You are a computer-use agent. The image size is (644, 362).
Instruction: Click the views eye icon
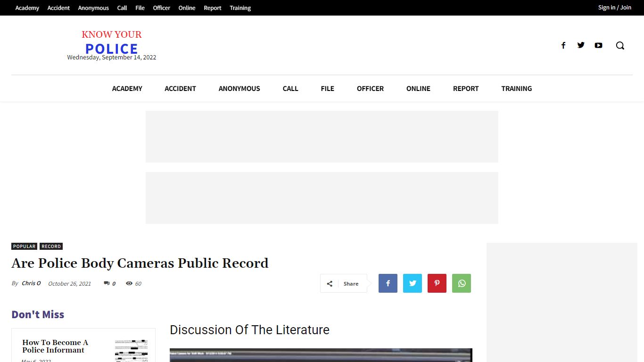tap(129, 283)
